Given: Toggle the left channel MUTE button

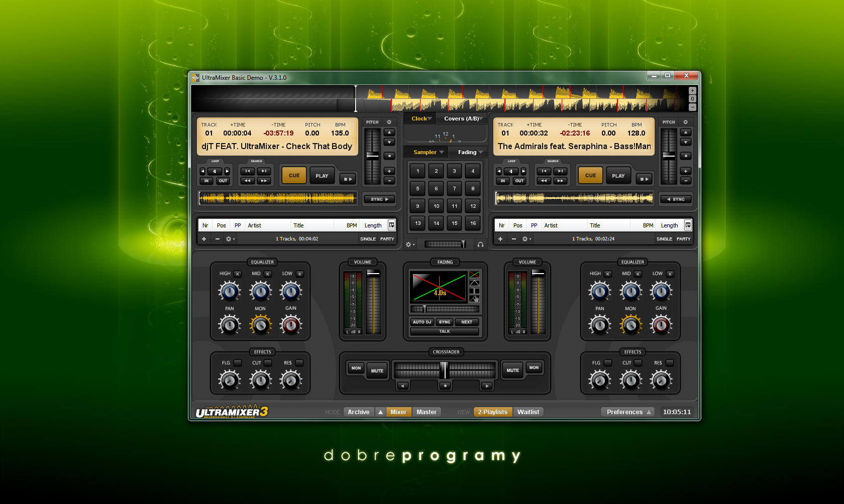Looking at the screenshot, I should tap(377, 370).
